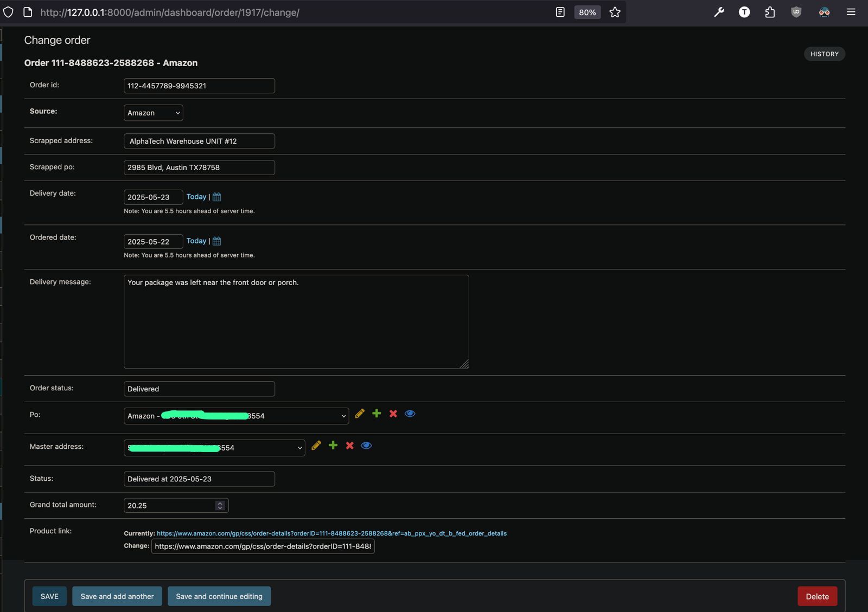The height and width of the screenshot is (612, 868).
Task: Open the page info document icon
Action: tap(28, 12)
